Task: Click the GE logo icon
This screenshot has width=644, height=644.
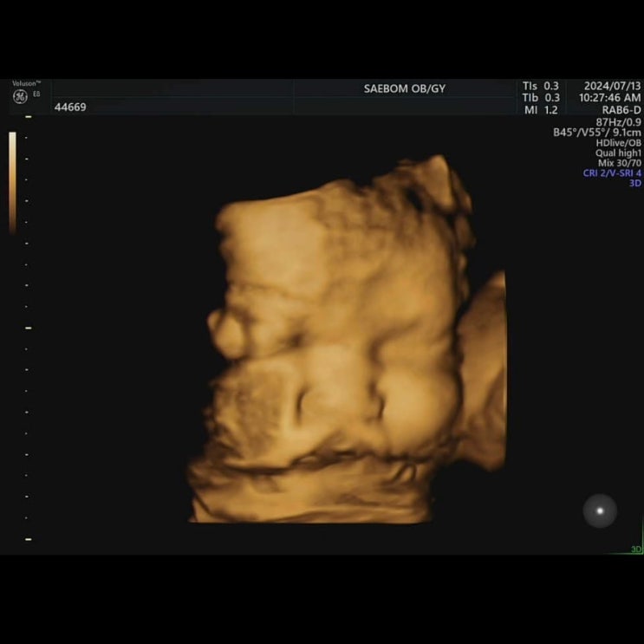Action: click(x=20, y=96)
